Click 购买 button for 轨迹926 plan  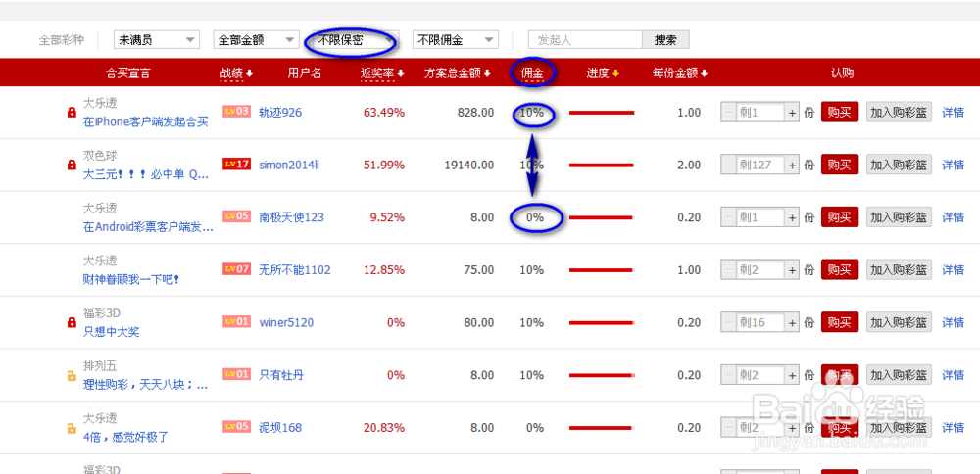(x=840, y=113)
